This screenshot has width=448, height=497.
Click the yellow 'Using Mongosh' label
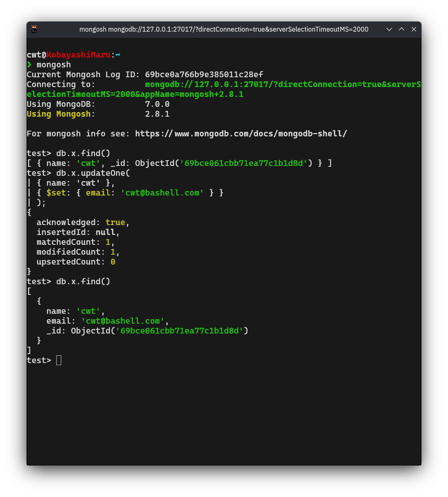[x=58, y=114]
